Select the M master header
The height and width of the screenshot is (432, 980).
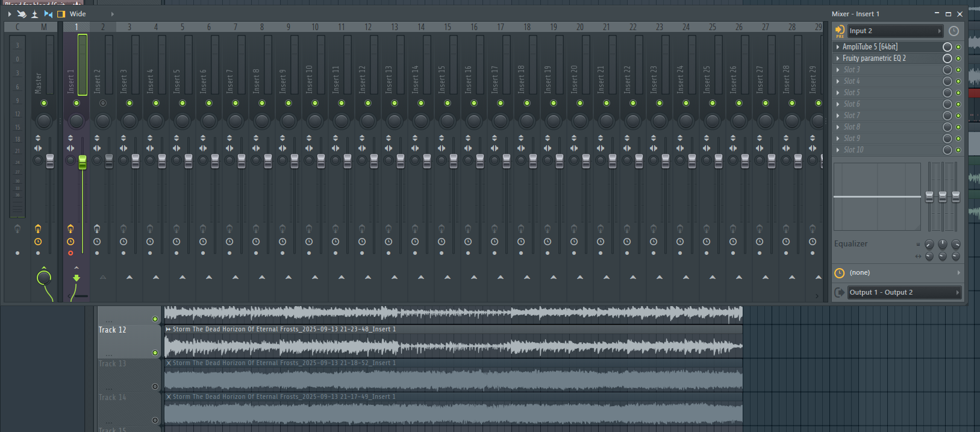[44, 27]
